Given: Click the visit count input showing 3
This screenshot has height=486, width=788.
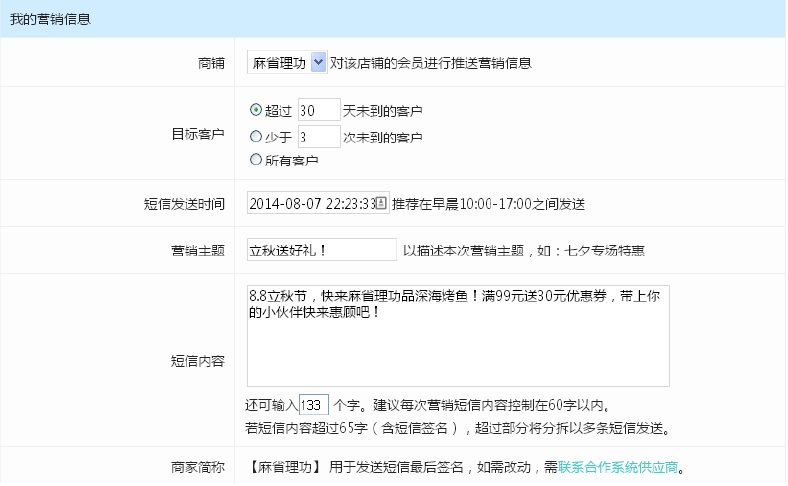Looking at the screenshot, I should click(319, 137).
